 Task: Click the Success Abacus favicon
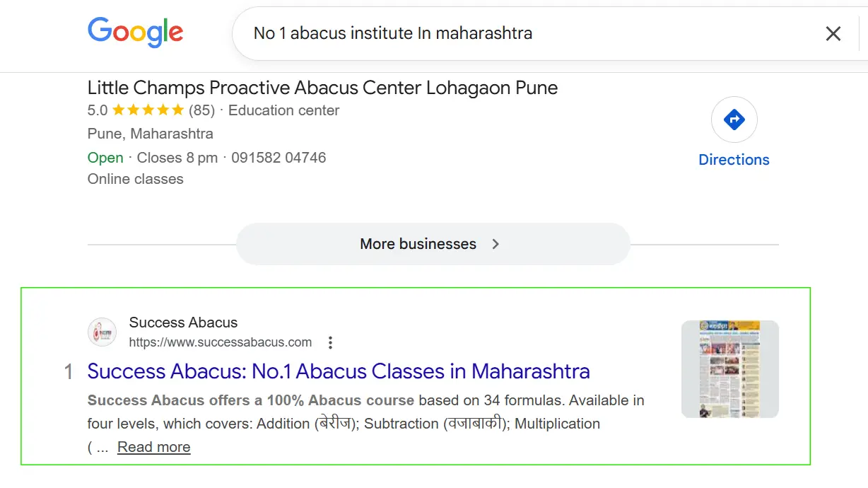coord(102,332)
